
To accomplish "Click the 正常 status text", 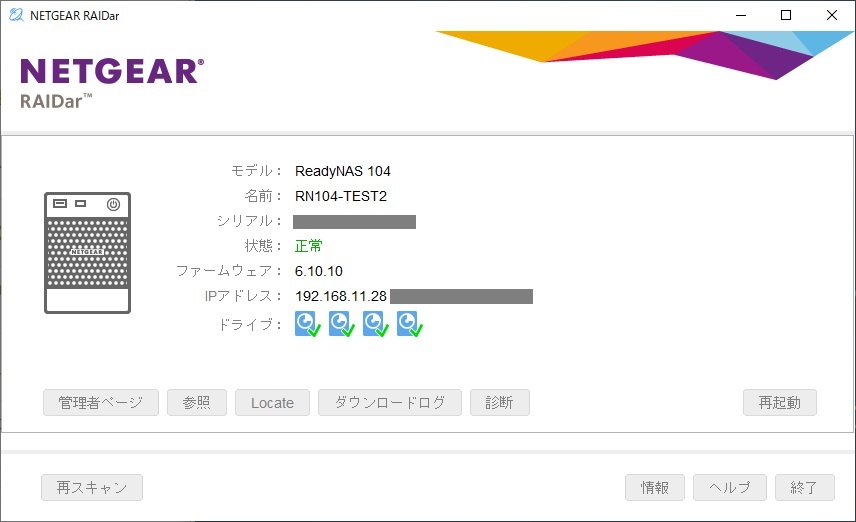I will [308, 246].
